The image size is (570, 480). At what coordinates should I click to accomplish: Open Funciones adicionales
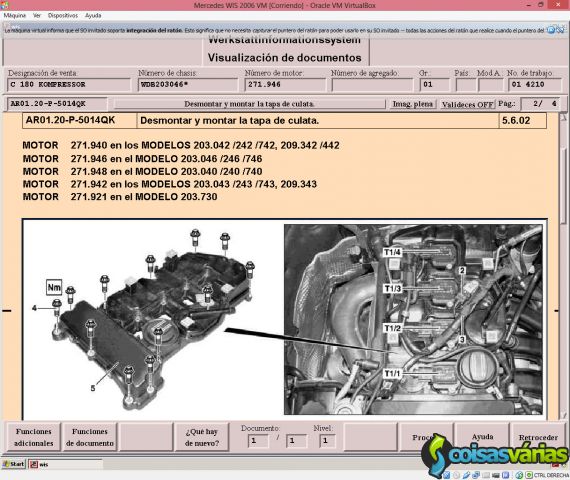click(33, 437)
